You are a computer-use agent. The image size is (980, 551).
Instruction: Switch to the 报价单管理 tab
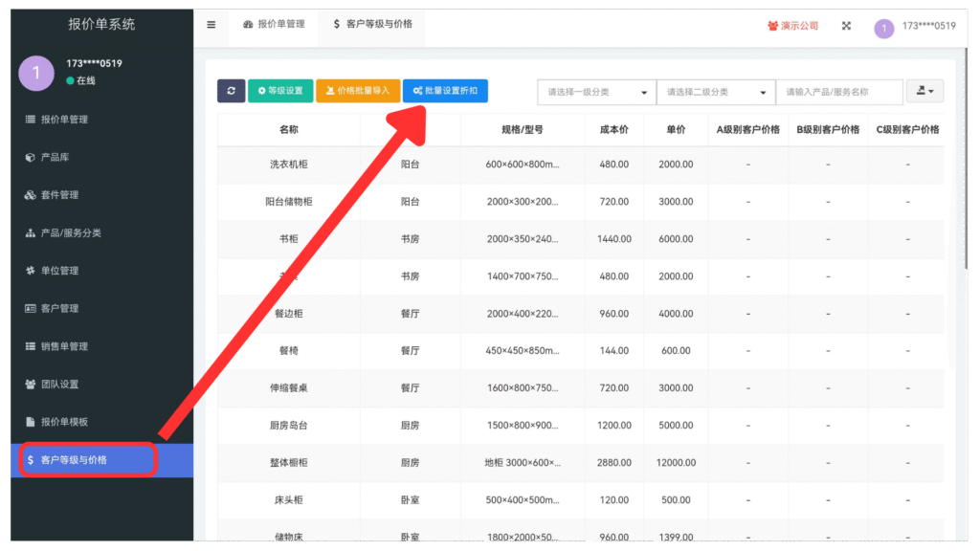(274, 24)
